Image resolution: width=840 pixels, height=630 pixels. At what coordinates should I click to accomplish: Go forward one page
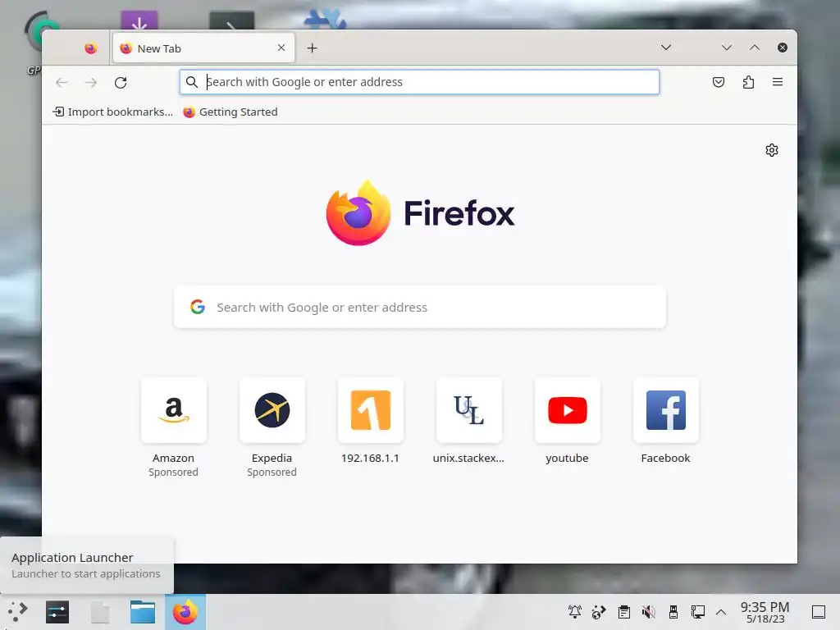pyautogui.click(x=91, y=82)
